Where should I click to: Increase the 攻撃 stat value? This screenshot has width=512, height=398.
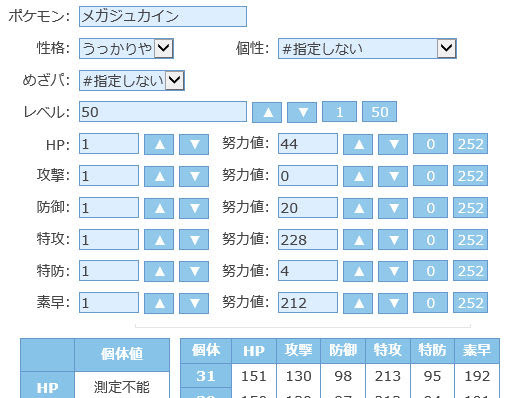pyautogui.click(x=159, y=176)
